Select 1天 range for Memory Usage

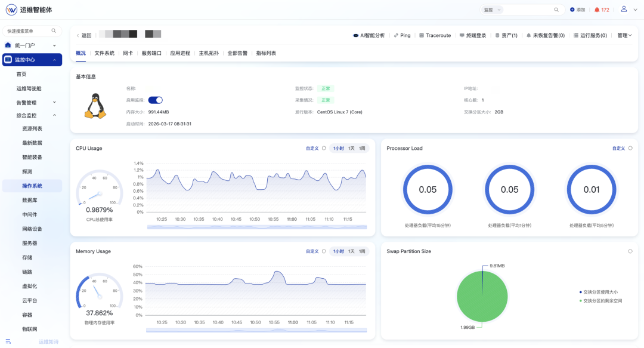click(351, 251)
